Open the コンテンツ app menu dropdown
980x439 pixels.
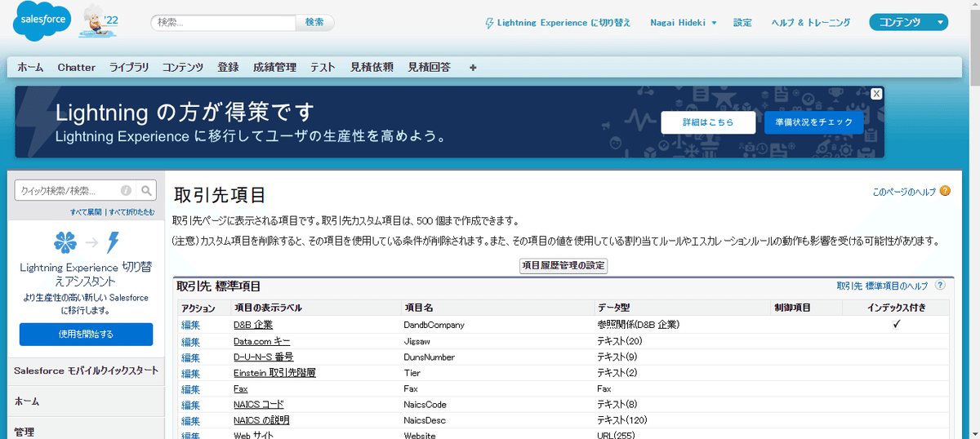pyautogui.click(x=909, y=23)
